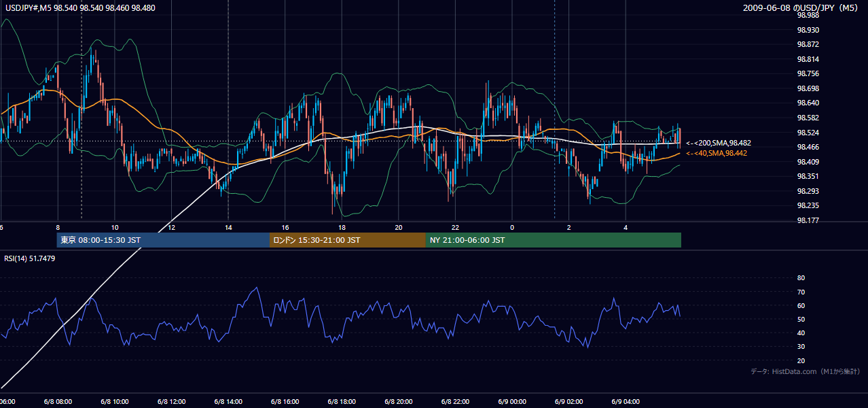Screen dimensions: 868x408
Task: Click the 6/8 18:00 time label
Action: [342, 402]
